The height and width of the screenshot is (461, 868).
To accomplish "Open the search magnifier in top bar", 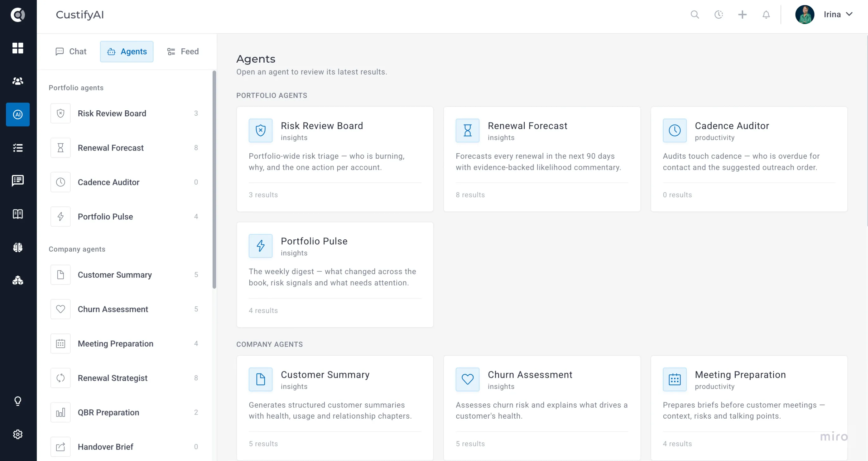I will [x=695, y=15].
